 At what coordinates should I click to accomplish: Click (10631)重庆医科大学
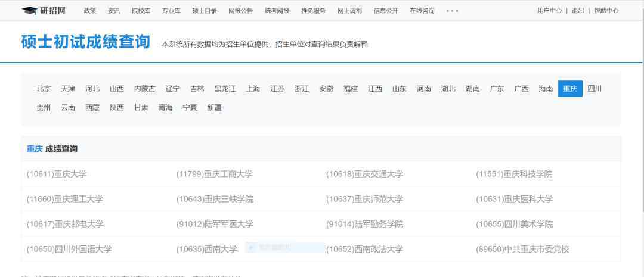coord(514,199)
